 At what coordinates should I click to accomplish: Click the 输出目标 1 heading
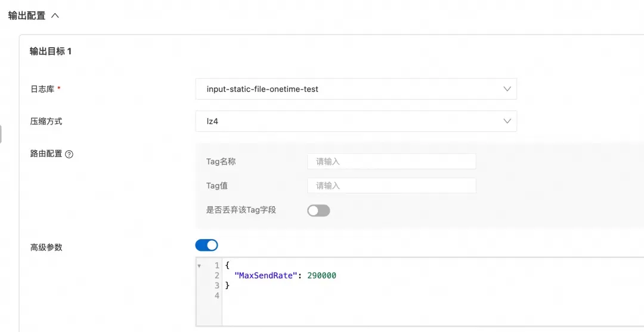pyautogui.click(x=51, y=51)
